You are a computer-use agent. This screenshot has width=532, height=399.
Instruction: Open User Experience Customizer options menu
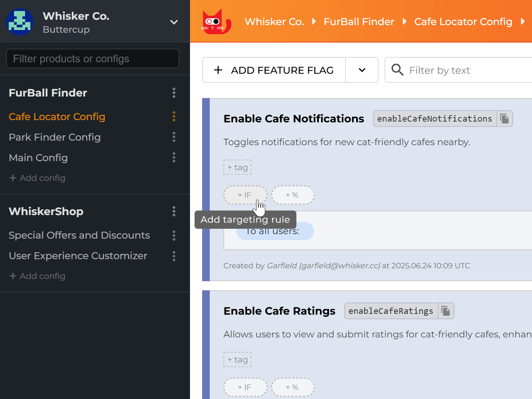point(174,256)
